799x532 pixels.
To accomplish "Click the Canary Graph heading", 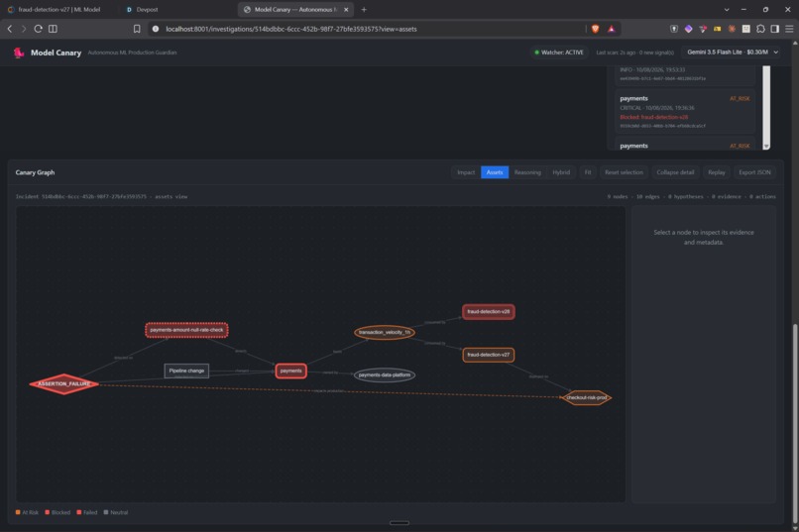I will tap(35, 172).
